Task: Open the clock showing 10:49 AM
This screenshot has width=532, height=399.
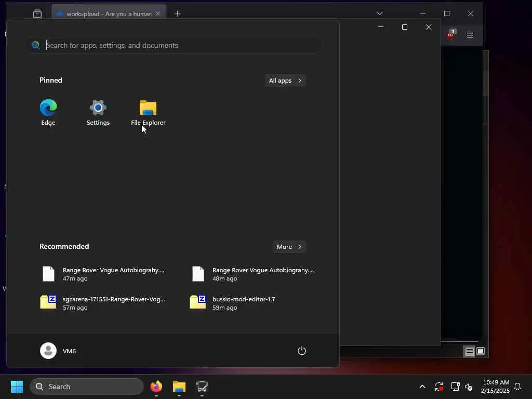Action: coord(495,387)
